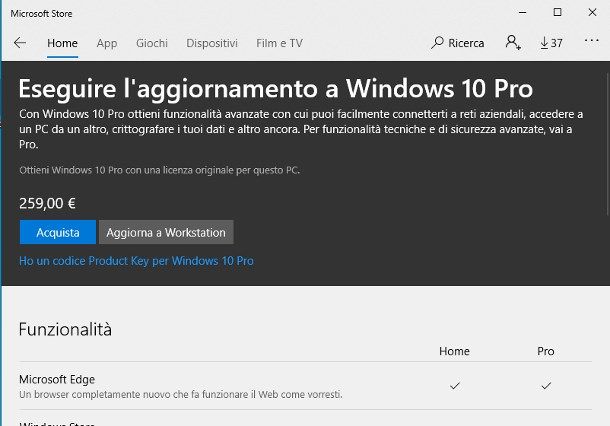Switch to the Home tab

62,43
